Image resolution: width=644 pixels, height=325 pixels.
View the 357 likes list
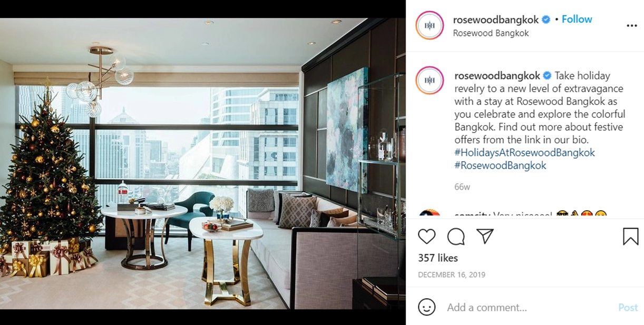click(438, 258)
